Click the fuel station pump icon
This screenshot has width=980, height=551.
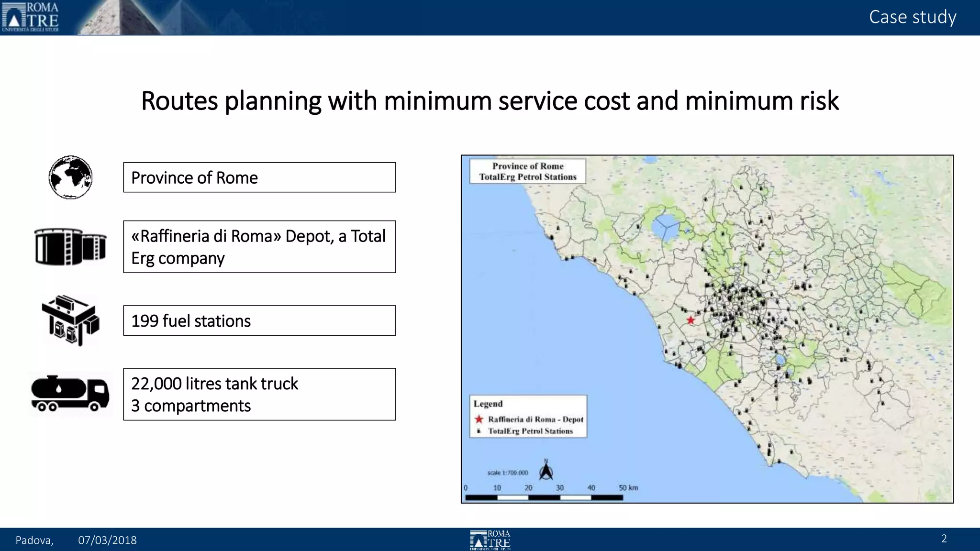pyautogui.click(x=70, y=320)
